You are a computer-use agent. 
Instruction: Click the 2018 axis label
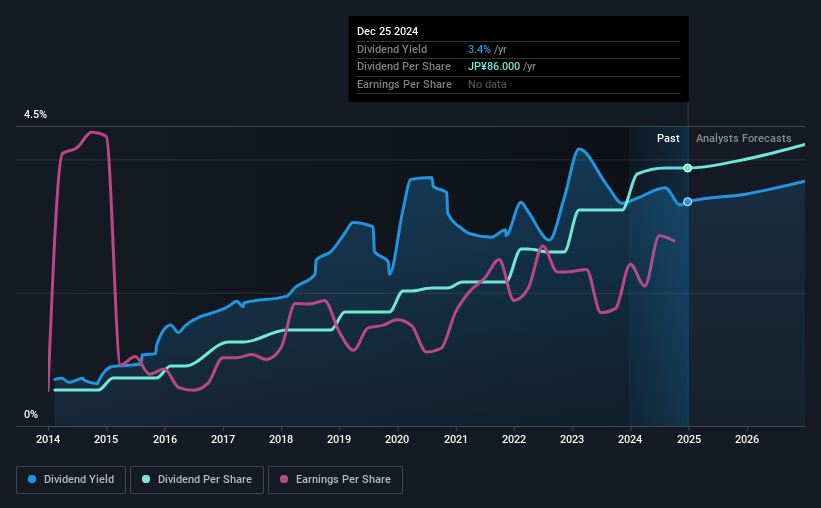pyautogui.click(x=281, y=439)
